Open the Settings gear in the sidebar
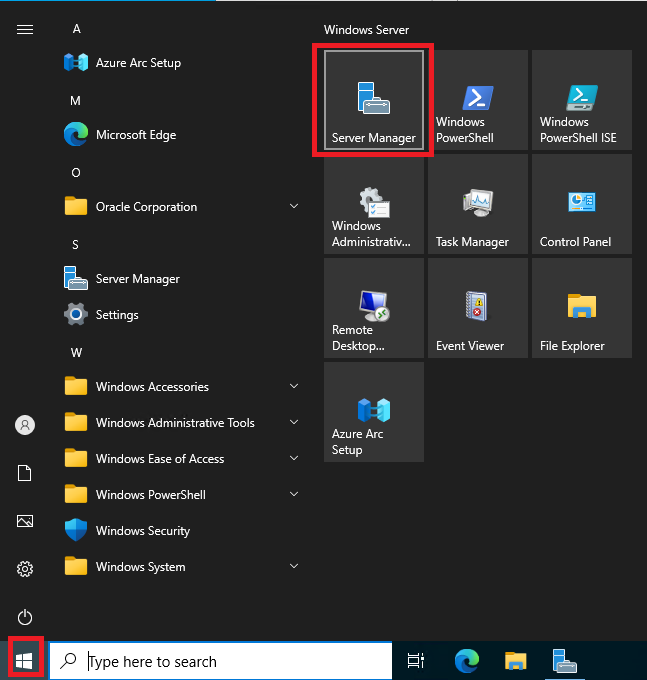647x680 pixels. (x=25, y=569)
